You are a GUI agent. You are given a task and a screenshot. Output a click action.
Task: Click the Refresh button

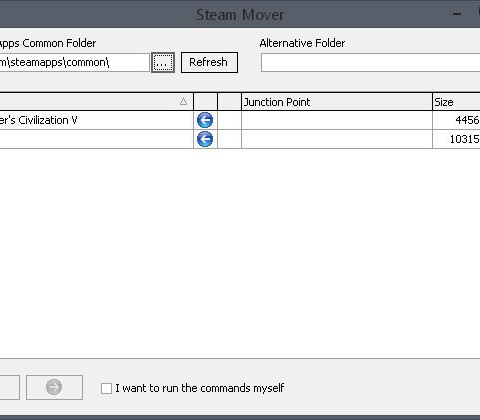[209, 62]
